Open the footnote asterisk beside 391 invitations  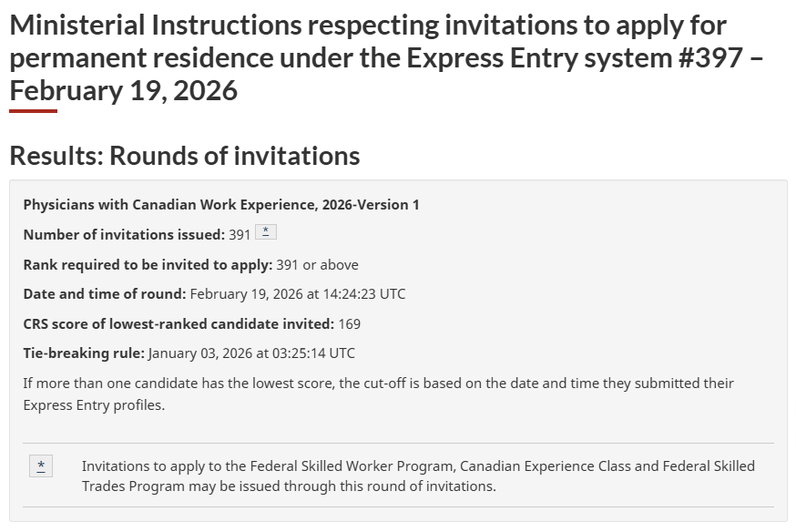265,232
